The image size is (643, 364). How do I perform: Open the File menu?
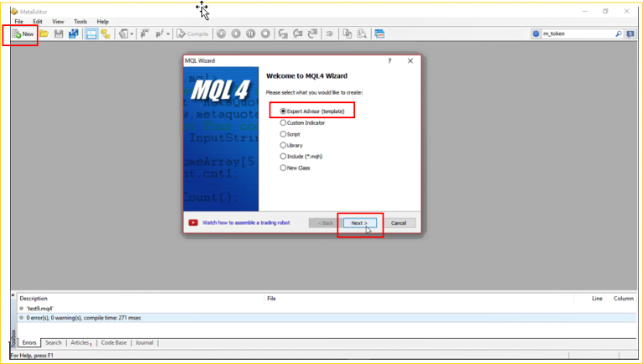click(19, 21)
